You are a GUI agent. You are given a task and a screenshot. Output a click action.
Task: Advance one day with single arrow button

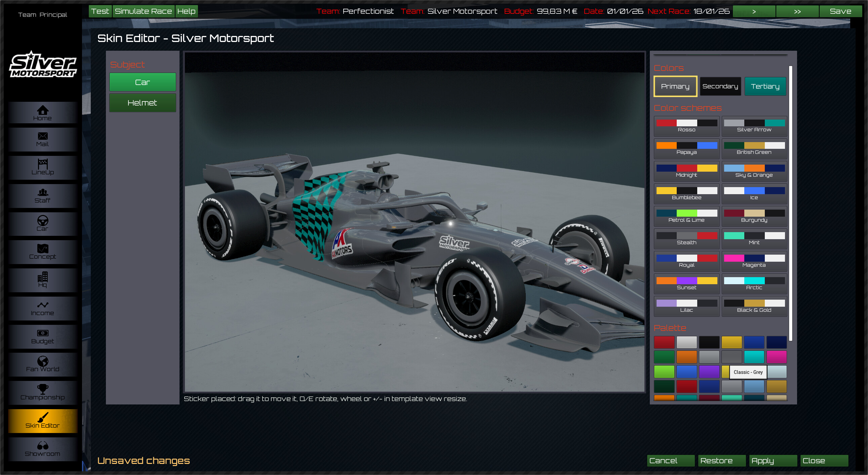[x=754, y=11]
